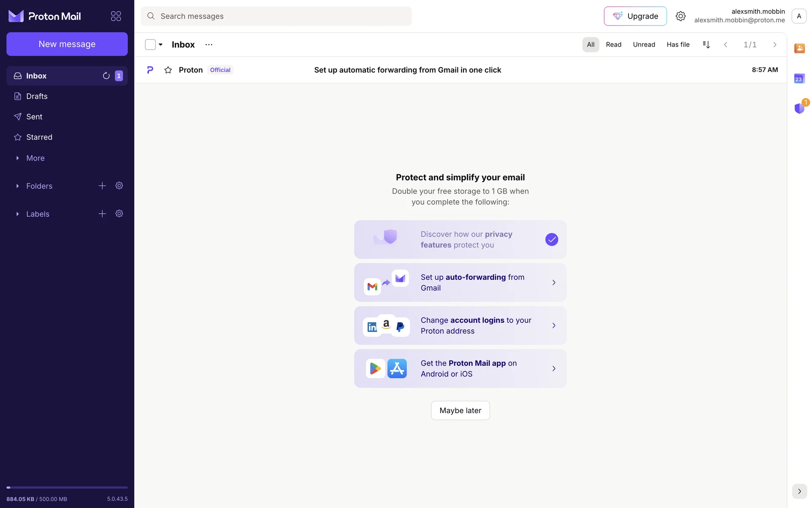
Task: Click the New message button
Action: 67,44
